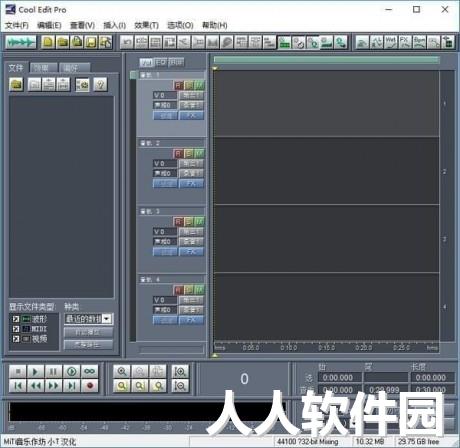The width and height of the screenshot is (460, 448).
Task: Open the 文件(F) menu
Action: click(x=17, y=25)
